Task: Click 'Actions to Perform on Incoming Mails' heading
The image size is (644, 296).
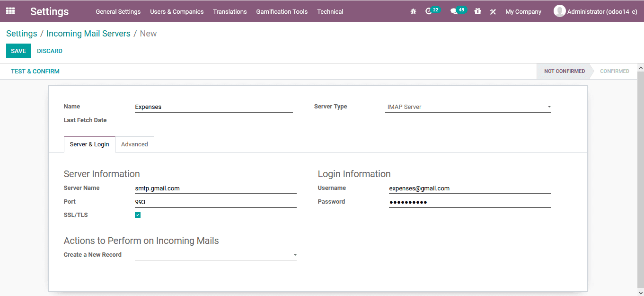Action: coord(141,241)
